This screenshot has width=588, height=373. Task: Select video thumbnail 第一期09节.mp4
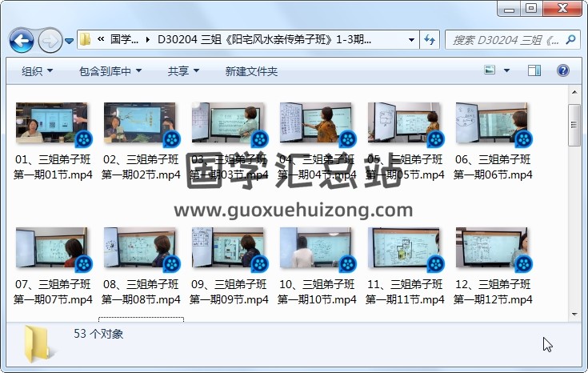228,247
